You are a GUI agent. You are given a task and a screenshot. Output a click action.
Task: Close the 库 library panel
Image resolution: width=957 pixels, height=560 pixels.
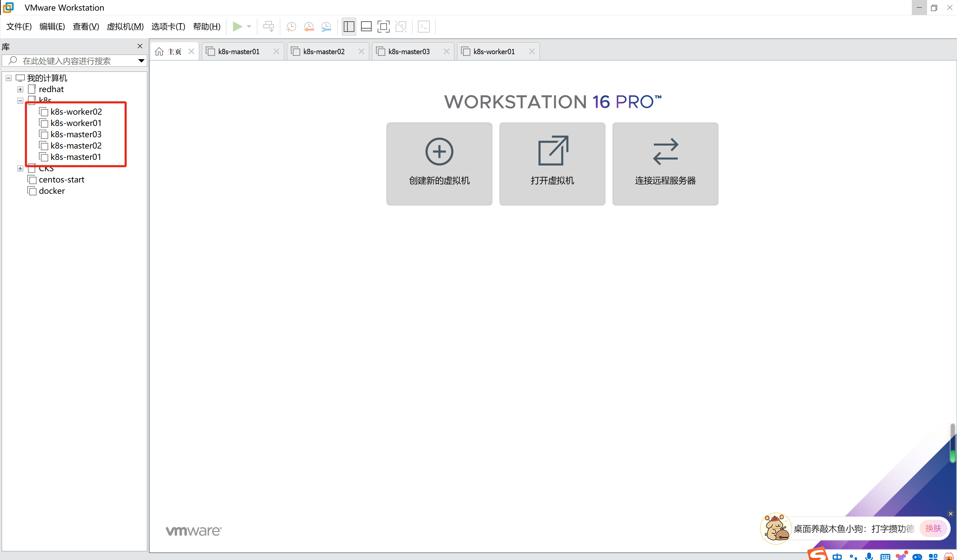[x=140, y=46]
